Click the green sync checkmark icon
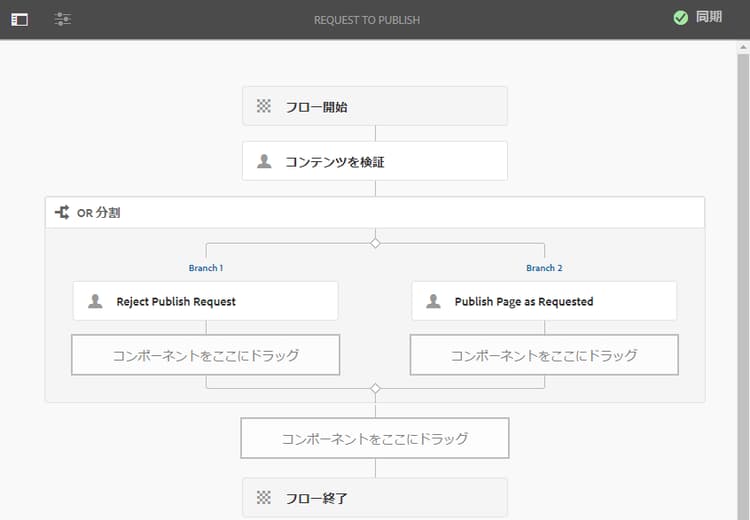 point(680,18)
